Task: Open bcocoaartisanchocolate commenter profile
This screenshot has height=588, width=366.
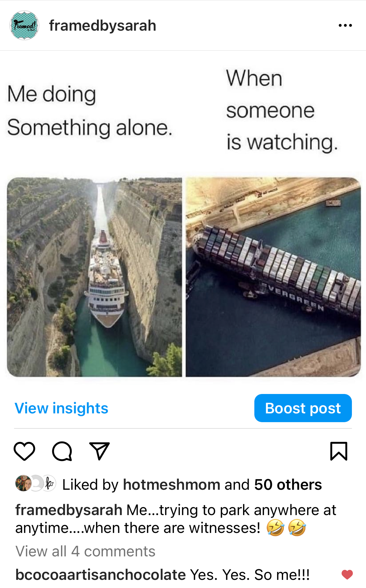Action: 101,575
